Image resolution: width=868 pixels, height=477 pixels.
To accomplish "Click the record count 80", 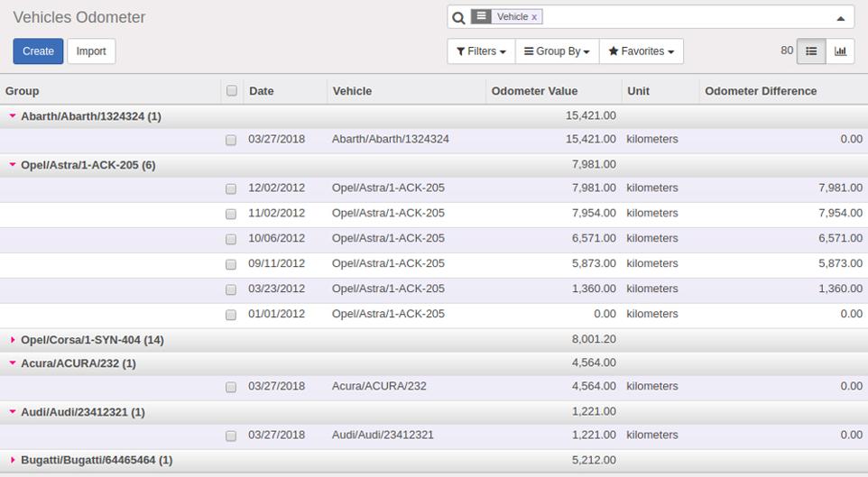I will click(787, 50).
